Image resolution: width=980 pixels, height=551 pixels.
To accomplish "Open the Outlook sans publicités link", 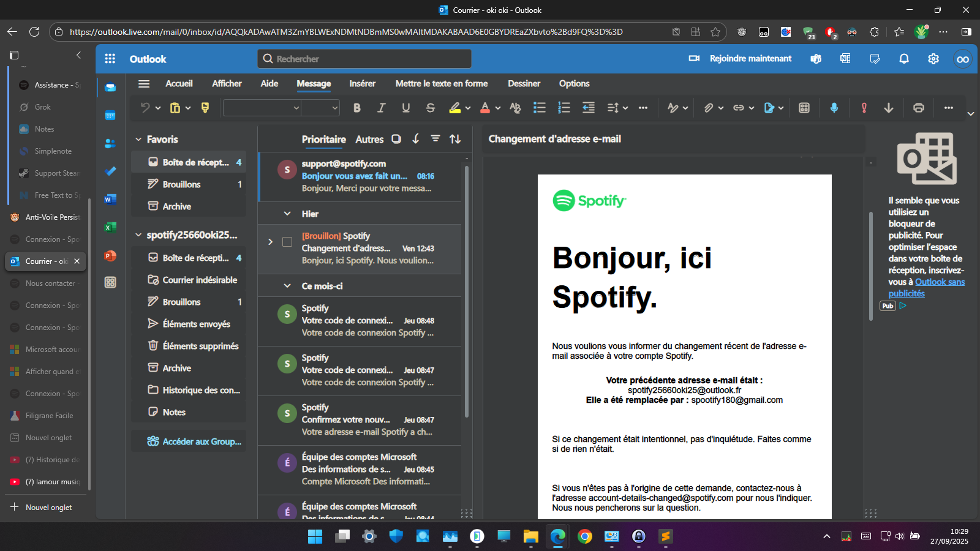I will coord(940,282).
